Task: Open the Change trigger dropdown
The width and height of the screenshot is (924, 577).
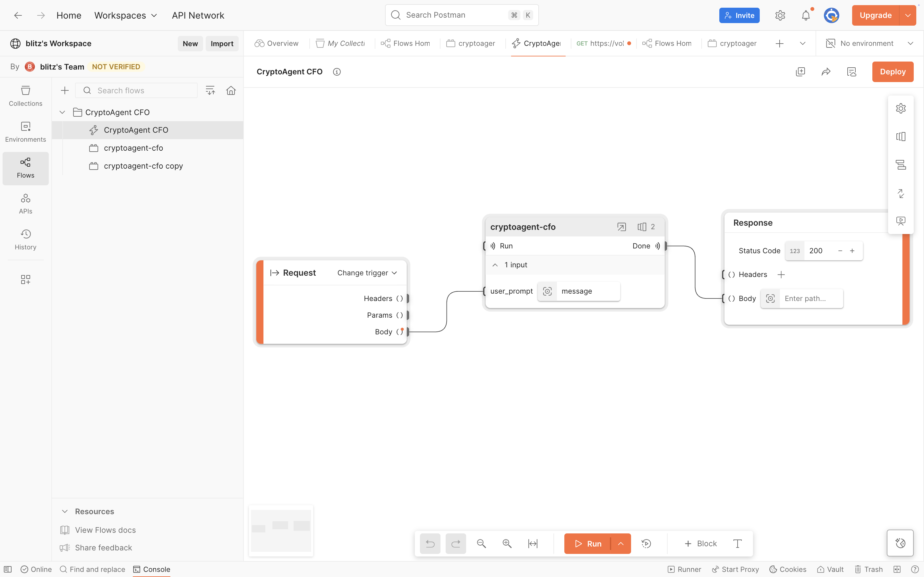Action: pos(367,273)
